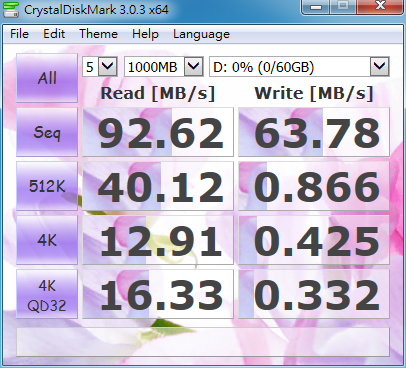The image size is (406, 368).
Task: Select the 4K write result 0.425
Action: (x=314, y=240)
